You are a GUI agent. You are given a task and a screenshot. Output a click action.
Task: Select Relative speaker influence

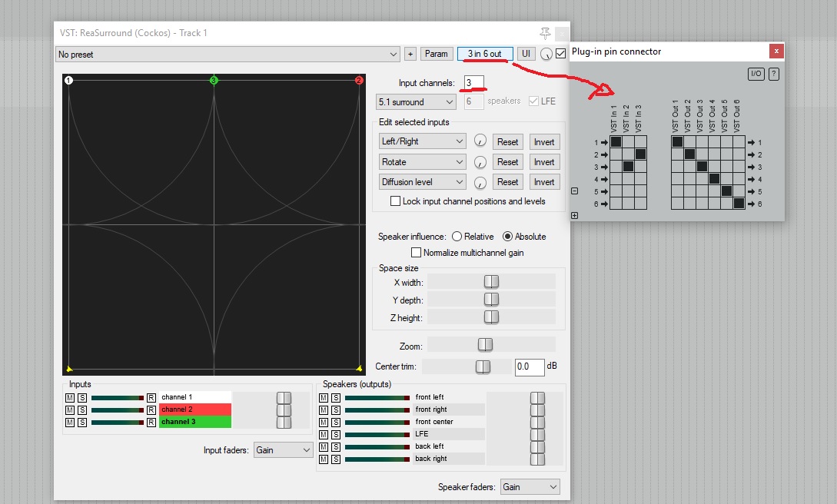coord(457,237)
